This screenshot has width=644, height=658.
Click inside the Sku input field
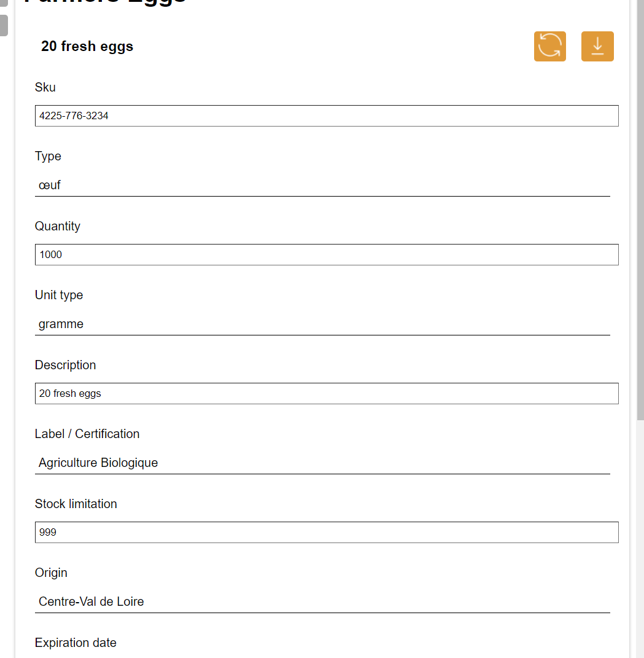coord(327,116)
